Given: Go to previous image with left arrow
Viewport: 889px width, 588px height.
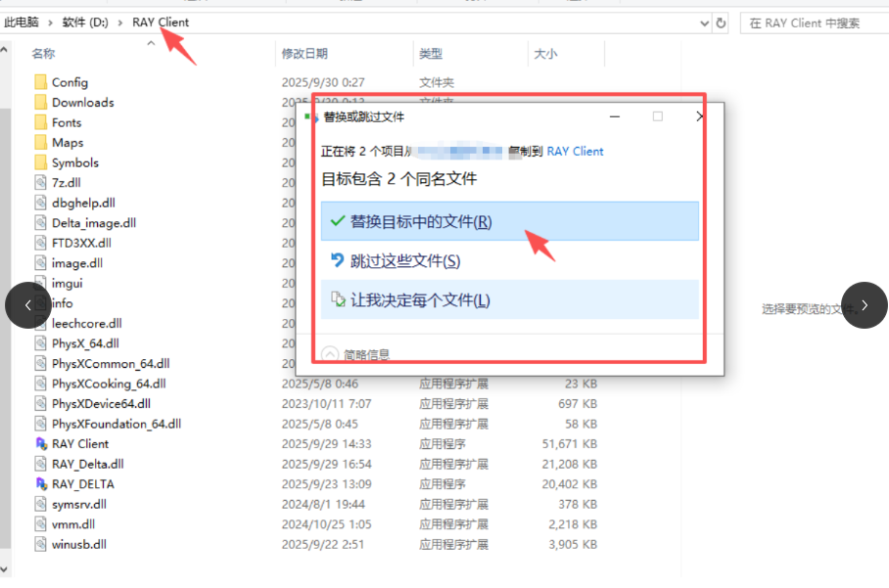Looking at the screenshot, I should tap(27, 305).
